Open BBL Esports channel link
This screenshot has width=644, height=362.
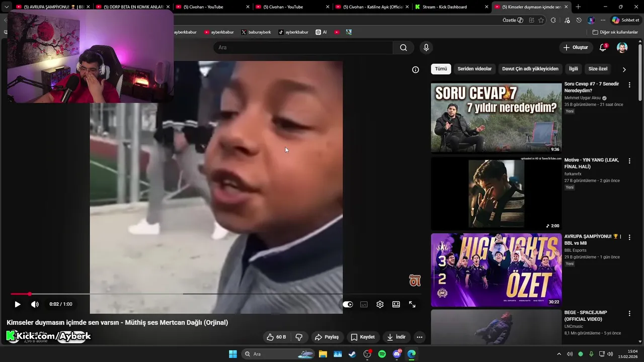[x=575, y=250]
